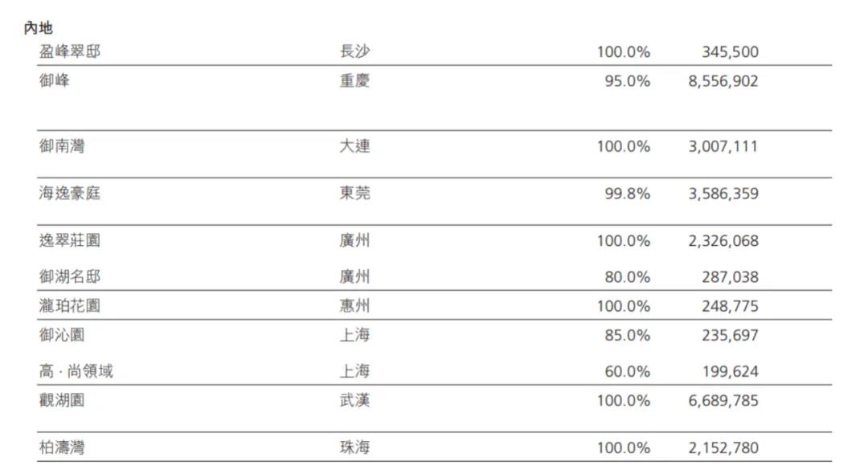Click the 海逸豪庭 project name
Screen dimensions: 868x470
70,194
